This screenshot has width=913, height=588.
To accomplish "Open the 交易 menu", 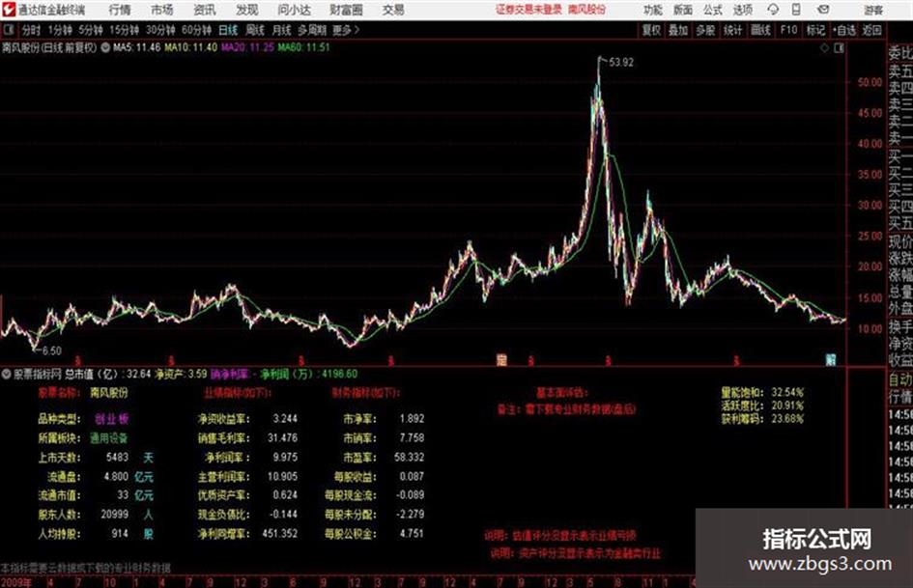I will pyautogui.click(x=393, y=10).
